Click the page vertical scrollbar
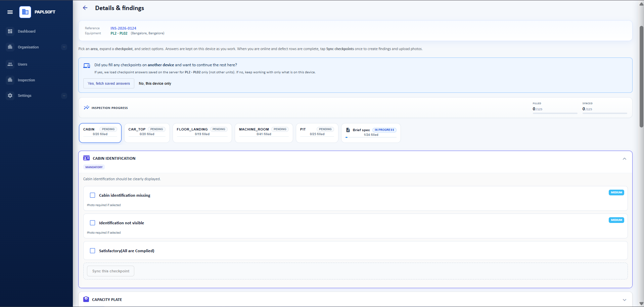This screenshot has height=307, width=644. point(641,77)
